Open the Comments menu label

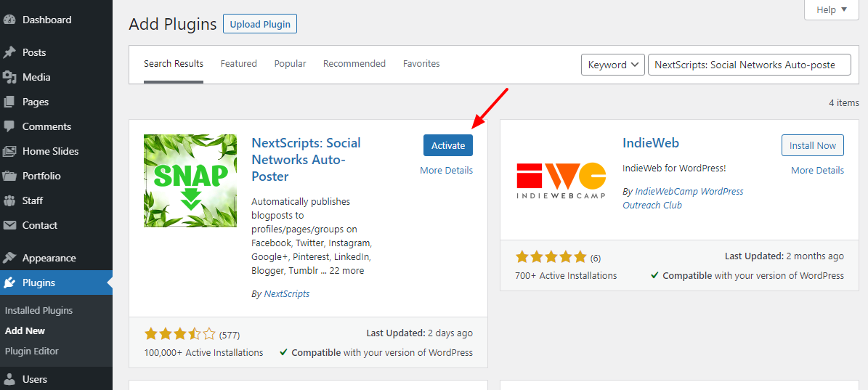47,126
